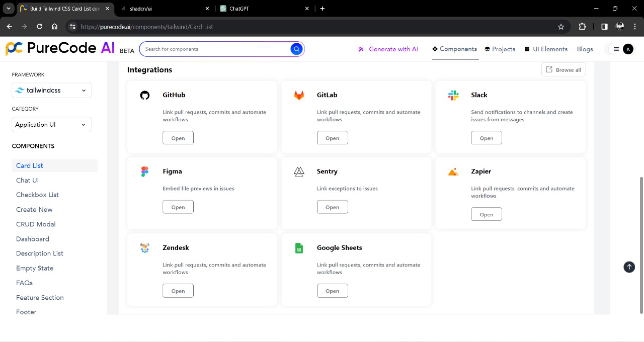Click the scroll-to-top arrow button
644x342 pixels.
pos(629,267)
